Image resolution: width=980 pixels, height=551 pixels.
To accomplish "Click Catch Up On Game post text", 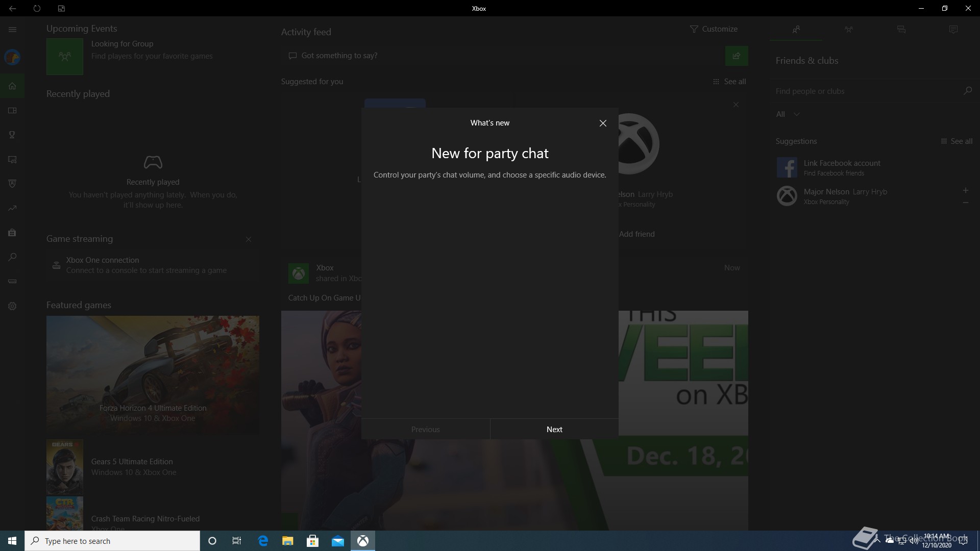I will [x=325, y=298].
